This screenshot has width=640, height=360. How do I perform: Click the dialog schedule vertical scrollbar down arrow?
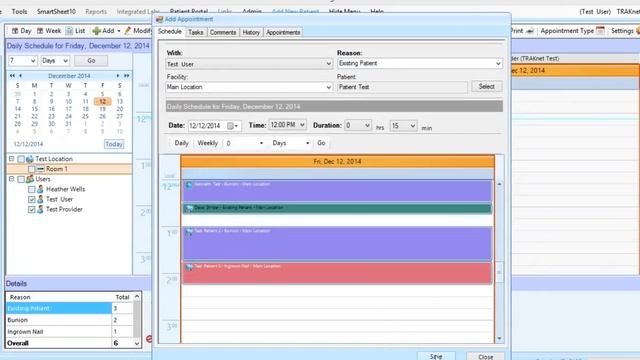point(499,338)
